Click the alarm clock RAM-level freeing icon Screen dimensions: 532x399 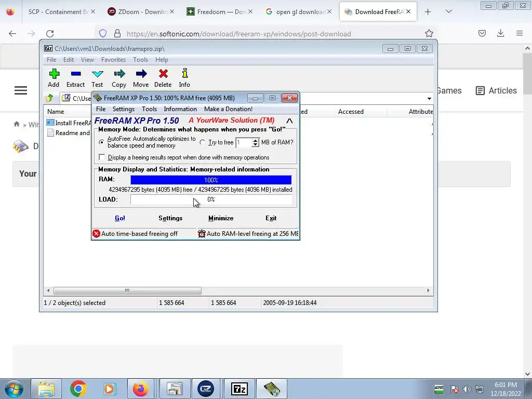(x=202, y=233)
